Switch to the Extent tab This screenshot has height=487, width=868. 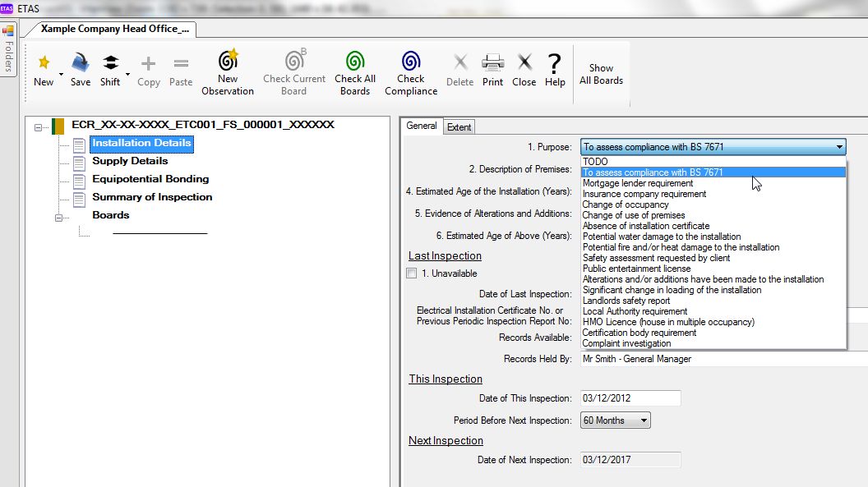[x=459, y=127]
